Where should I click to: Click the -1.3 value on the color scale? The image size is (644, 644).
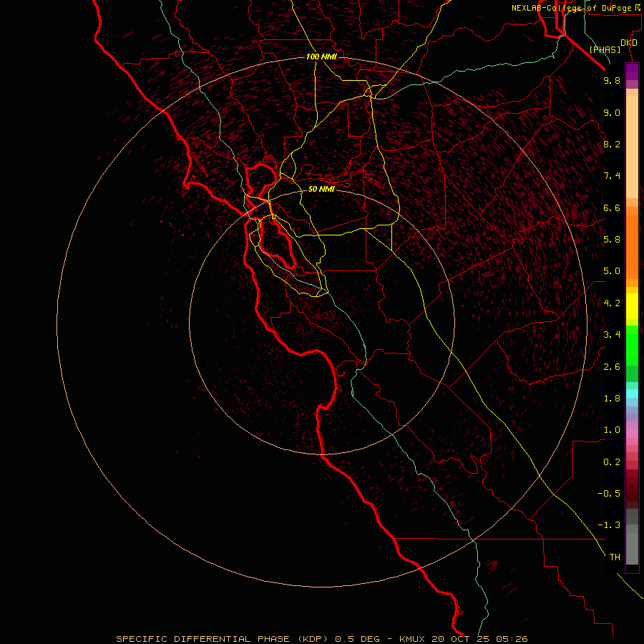tap(609, 525)
